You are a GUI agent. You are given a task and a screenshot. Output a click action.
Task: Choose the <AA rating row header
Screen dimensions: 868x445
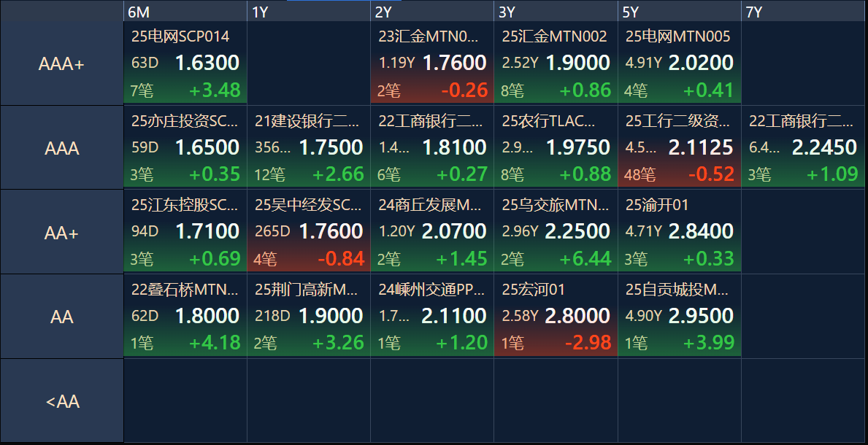point(61,401)
